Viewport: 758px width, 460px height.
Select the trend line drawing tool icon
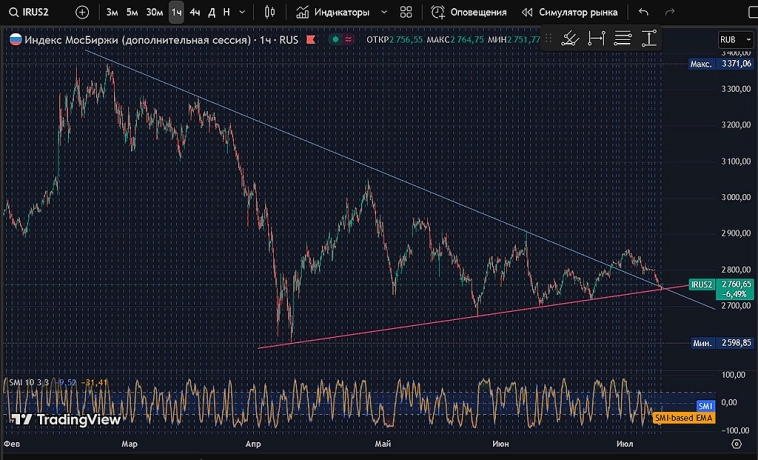tap(570, 39)
